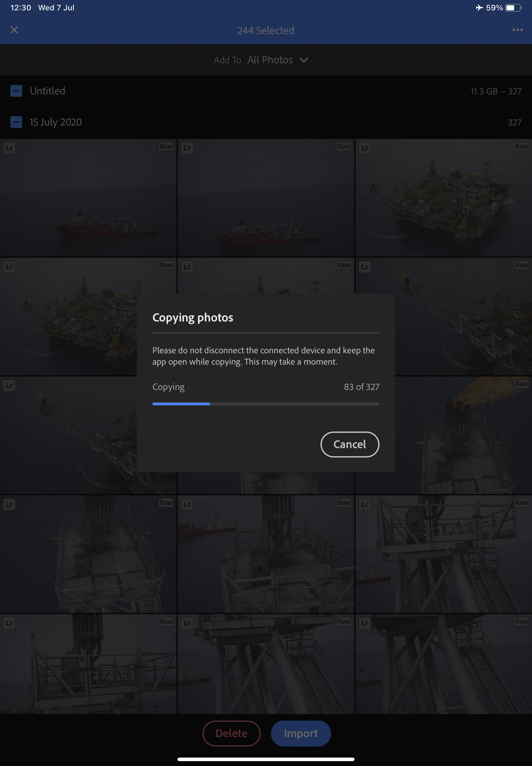Image resolution: width=532 pixels, height=766 pixels.
Task: Select the fourth-row left deck photo
Action: coord(88,554)
